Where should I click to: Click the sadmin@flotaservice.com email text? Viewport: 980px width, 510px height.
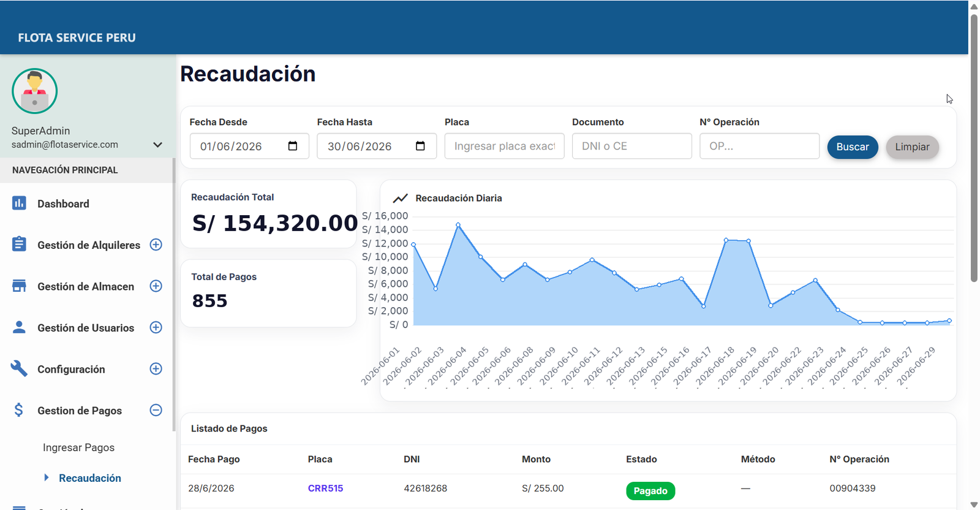point(65,145)
